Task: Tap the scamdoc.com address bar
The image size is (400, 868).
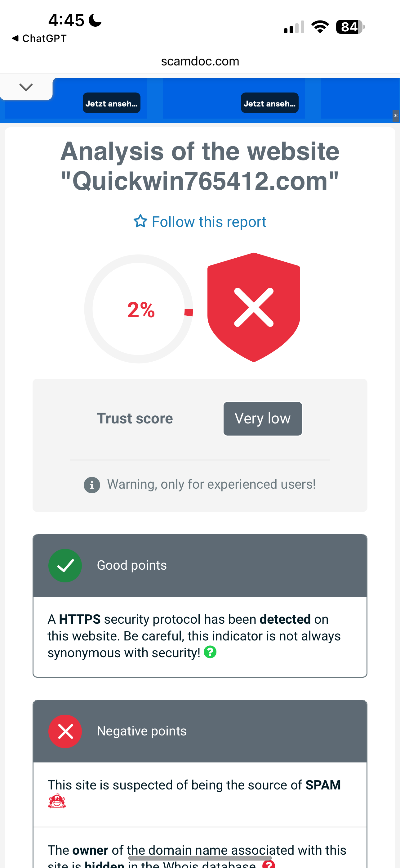Action: [200, 61]
